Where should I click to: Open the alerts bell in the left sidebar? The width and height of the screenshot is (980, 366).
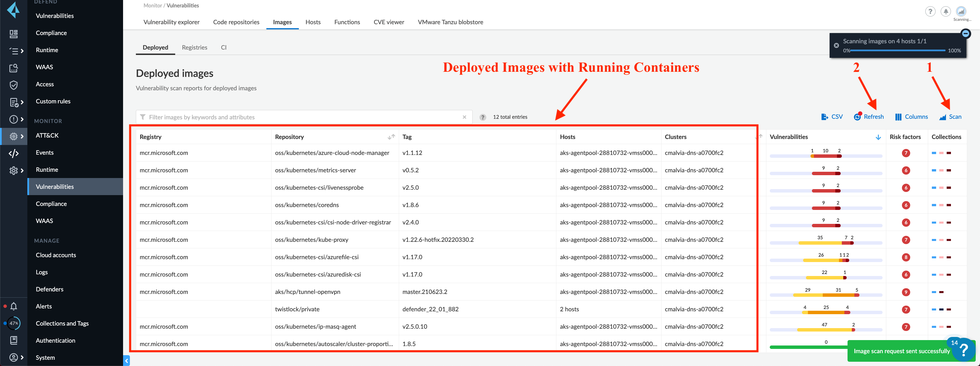[x=14, y=306]
